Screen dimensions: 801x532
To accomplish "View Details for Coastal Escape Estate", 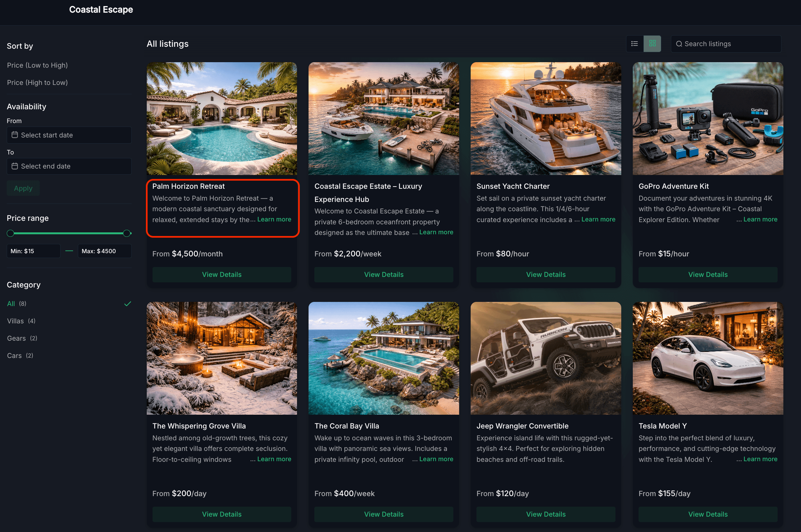I will click(384, 274).
